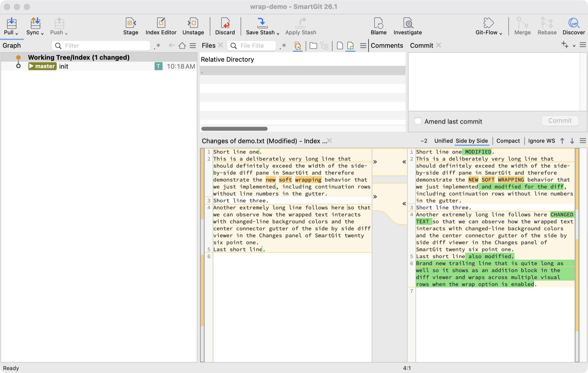This screenshot has height=373, width=588.
Task: Close the Commit tab
Action: click(439, 45)
